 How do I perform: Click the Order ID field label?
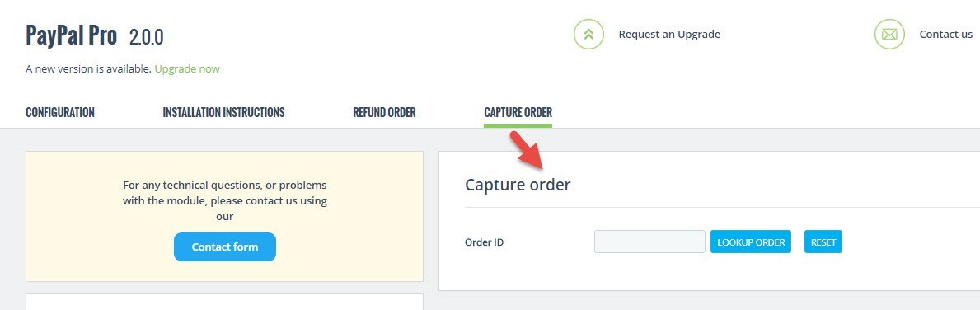point(485,242)
